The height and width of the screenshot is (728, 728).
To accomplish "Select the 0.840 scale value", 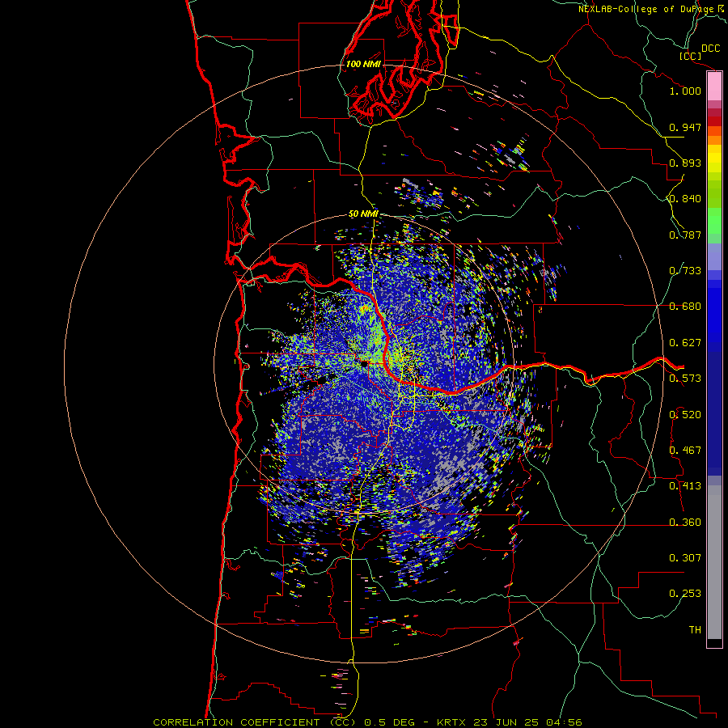I will point(685,199).
